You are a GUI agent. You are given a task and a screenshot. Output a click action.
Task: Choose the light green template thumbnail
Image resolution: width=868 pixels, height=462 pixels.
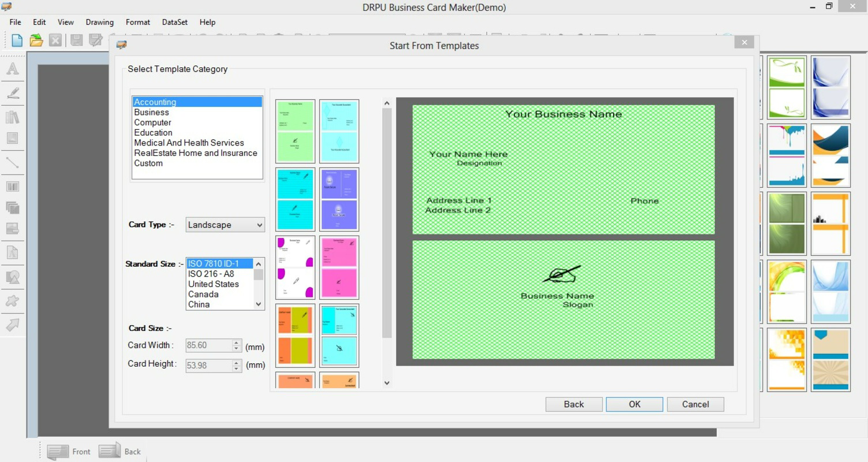[295, 131]
